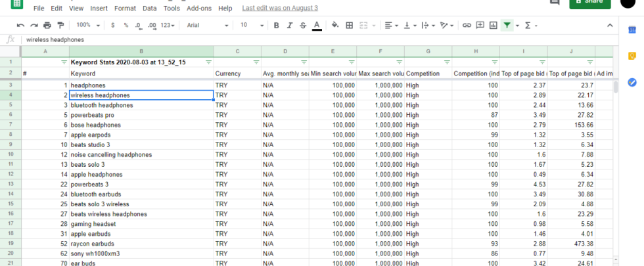Screen dimensions: 644x266
Task: Open vertical align options
Action: coord(410,26)
